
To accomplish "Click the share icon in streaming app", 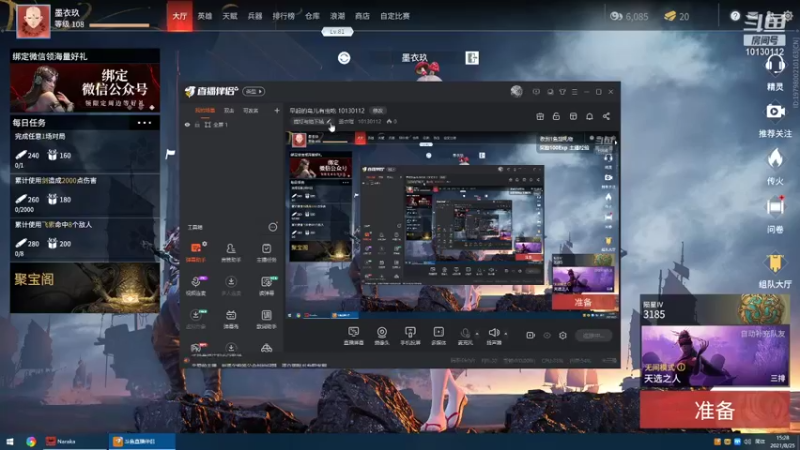I will (606, 116).
